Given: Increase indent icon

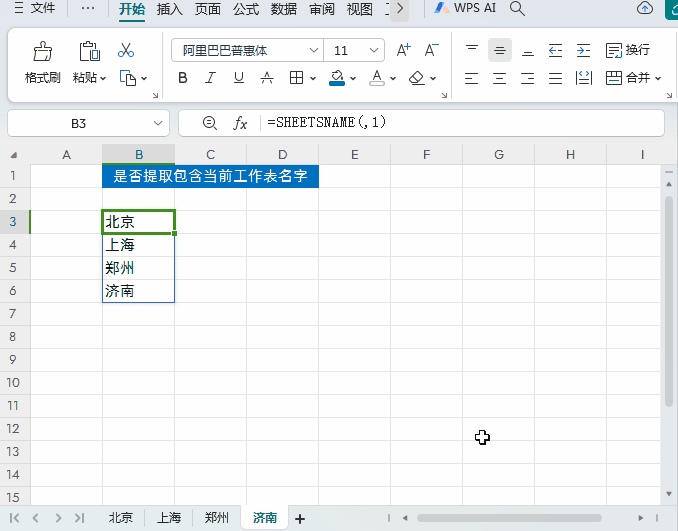Looking at the screenshot, I should tap(583, 50).
